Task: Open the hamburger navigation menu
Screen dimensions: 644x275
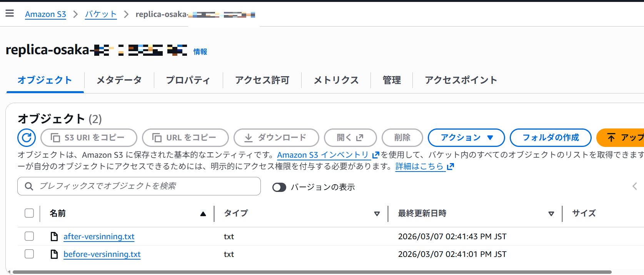Action: (x=10, y=13)
